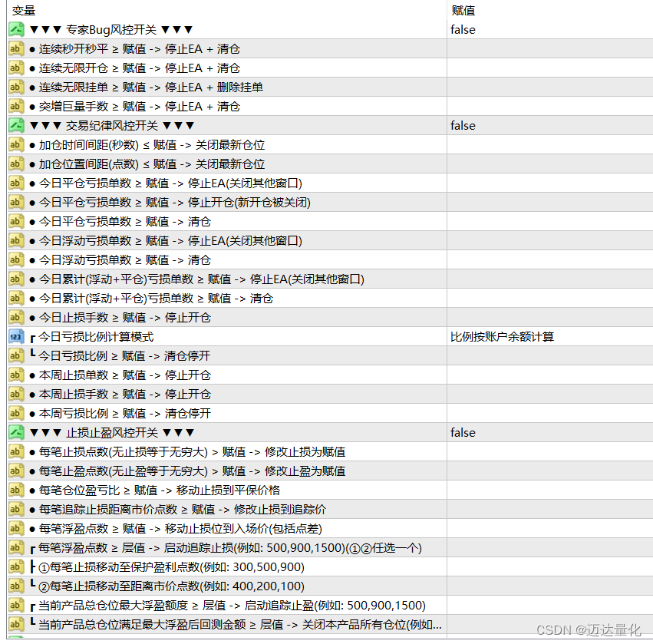Image resolution: width=653 pixels, height=644 pixels.
Task: Click the value cell for 每笔仓位盈亏比
Action: point(549,490)
